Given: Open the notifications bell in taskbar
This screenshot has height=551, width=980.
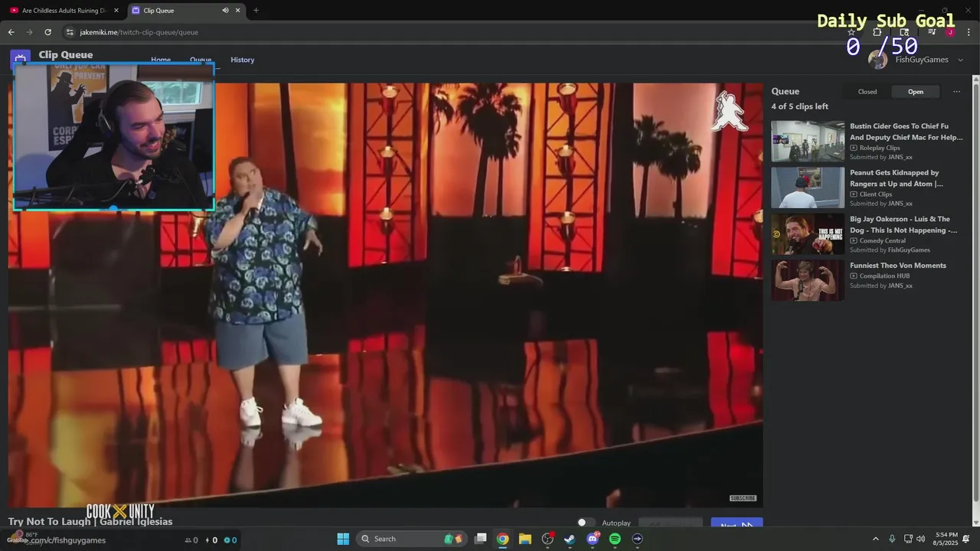Looking at the screenshot, I should click(x=966, y=539).
